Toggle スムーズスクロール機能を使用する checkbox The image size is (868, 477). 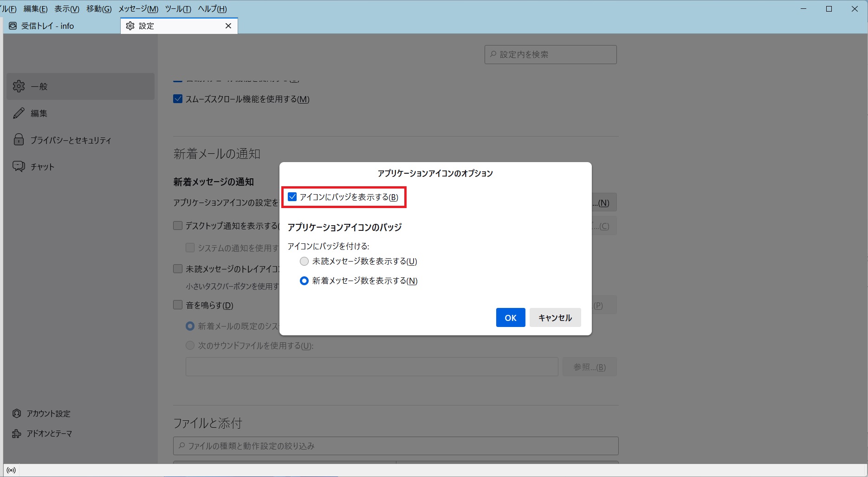(x=178, y=99)
